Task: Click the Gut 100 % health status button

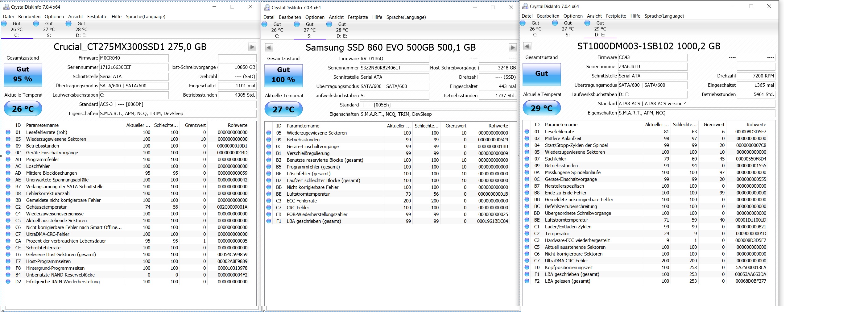Action: [x=283, y=75]
